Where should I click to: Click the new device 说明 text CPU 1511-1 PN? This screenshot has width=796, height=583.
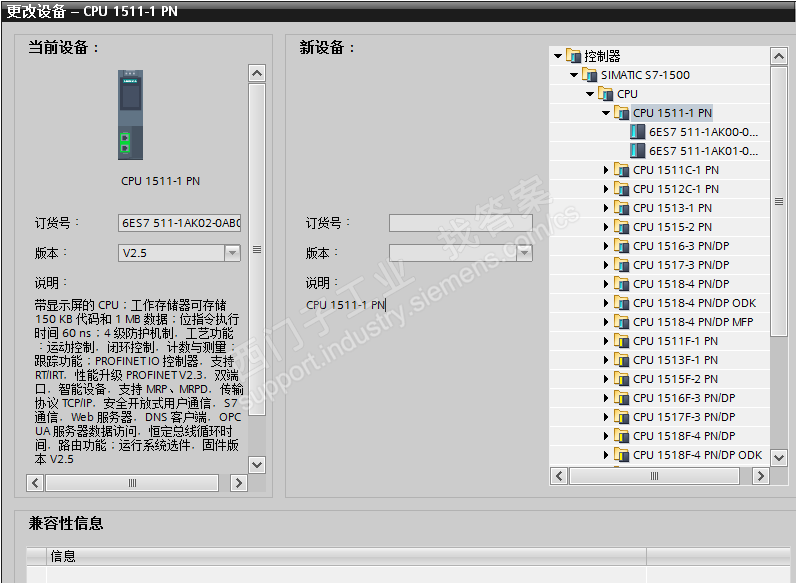[345, 305]
